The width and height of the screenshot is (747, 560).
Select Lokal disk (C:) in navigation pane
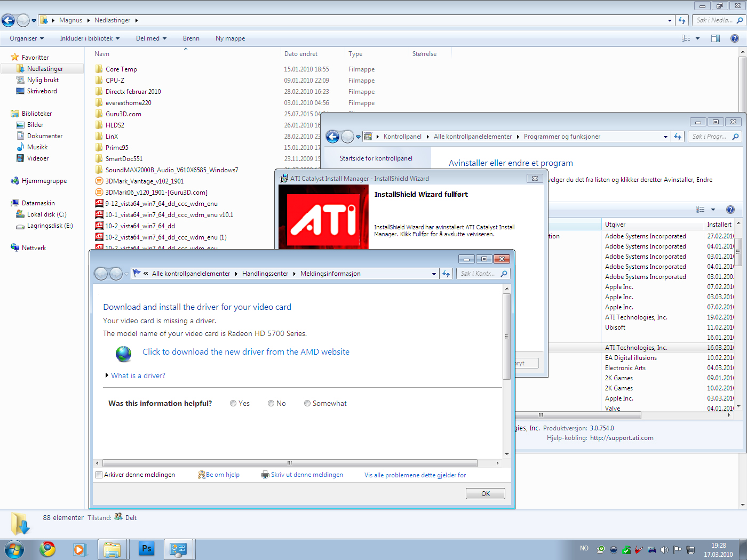pyautogui.click(x=46, y=214)
